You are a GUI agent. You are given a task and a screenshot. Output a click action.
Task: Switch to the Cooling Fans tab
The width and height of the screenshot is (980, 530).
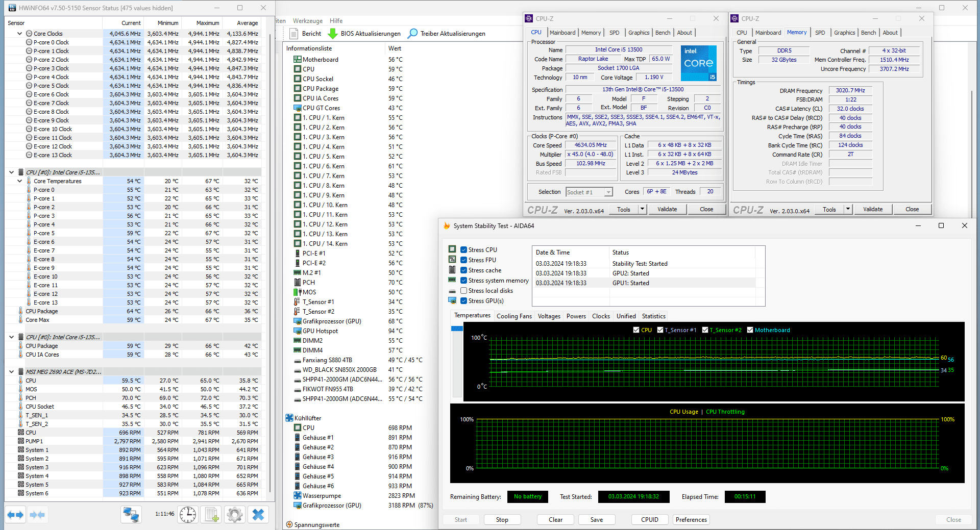[x=514, y=316]
